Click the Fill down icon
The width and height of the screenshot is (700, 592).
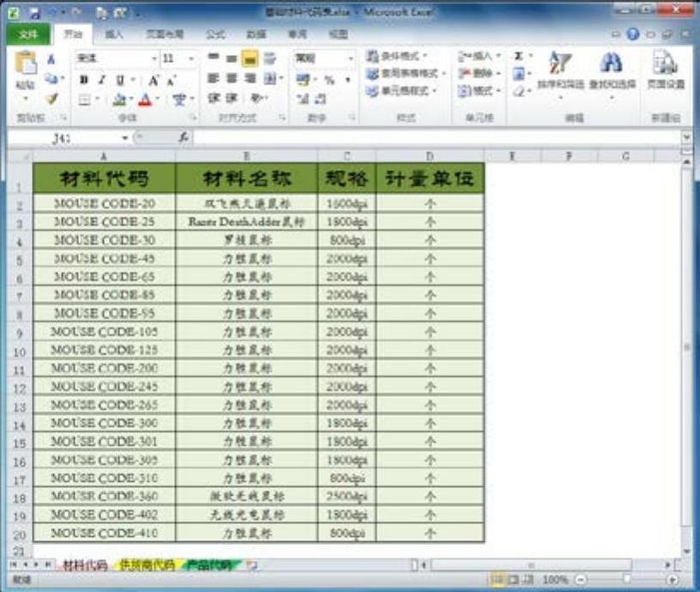519,74
